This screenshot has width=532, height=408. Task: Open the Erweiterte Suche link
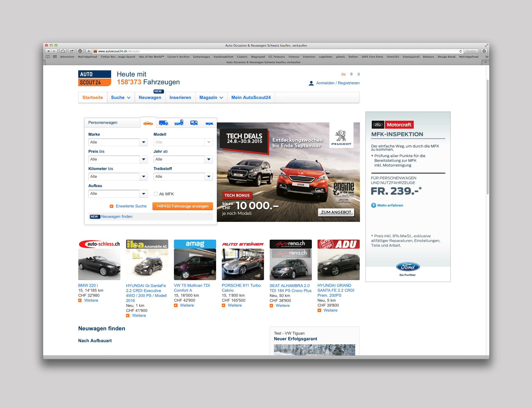pyautogui.click(x=131, y=206)
